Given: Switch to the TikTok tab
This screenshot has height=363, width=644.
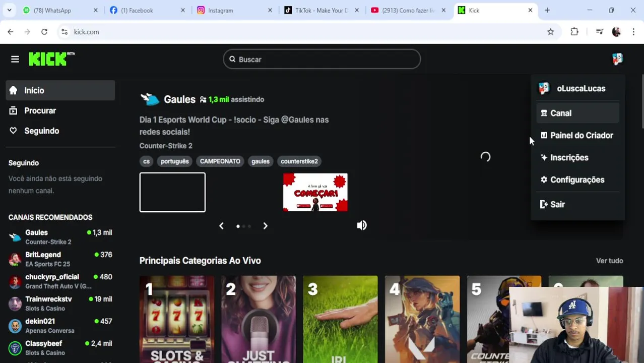Looking at the screenshot, I should coord(321,10).
